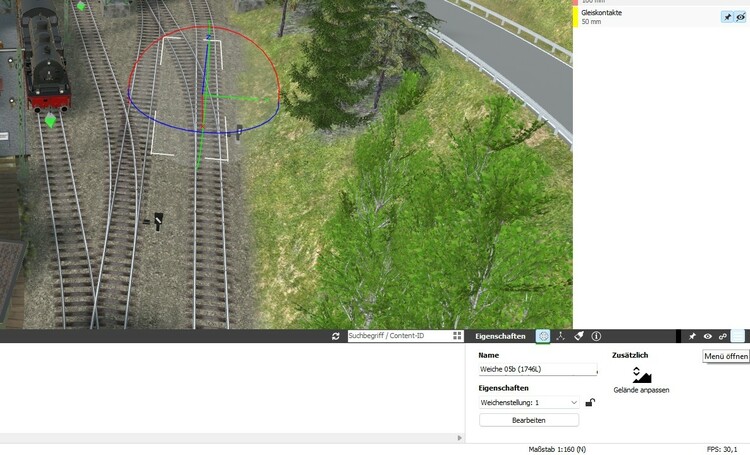Click the yellow color swatch of Gleiskontakte layer
750x455 pixels.
[x=575, y=17]
